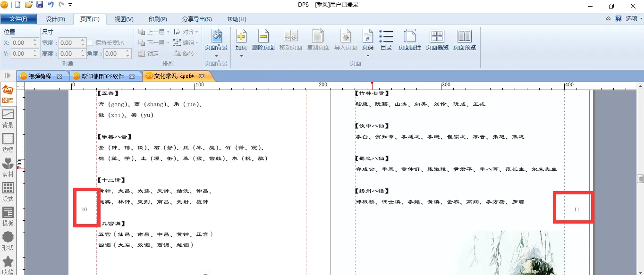Click the save icon in title bar
The image size is (644, 275).
tap(40, 5)
